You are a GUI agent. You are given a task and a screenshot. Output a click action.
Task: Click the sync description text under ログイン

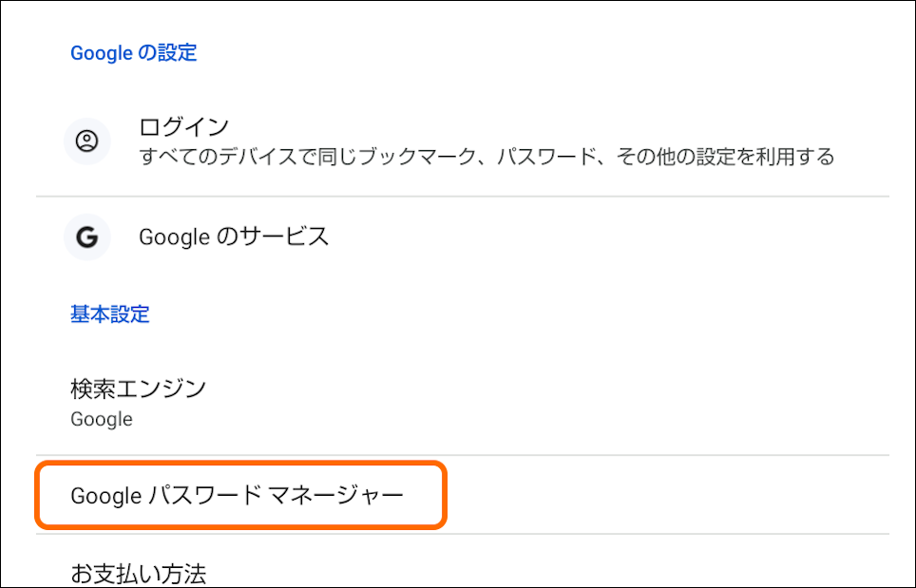pos(486,157)
